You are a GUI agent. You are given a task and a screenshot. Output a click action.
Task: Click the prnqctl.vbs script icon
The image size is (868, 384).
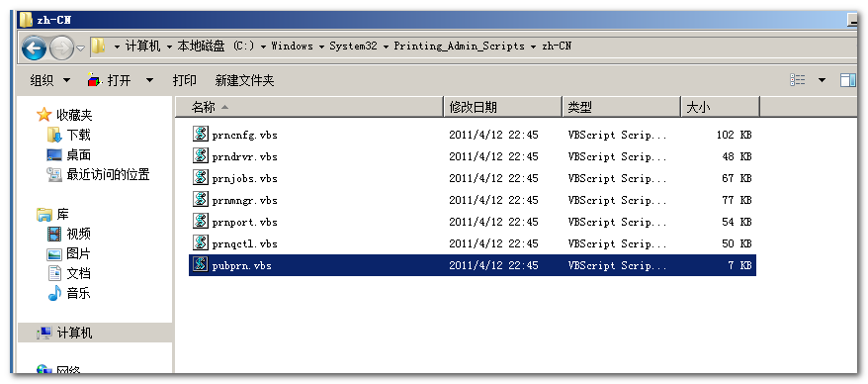(201, 242)
